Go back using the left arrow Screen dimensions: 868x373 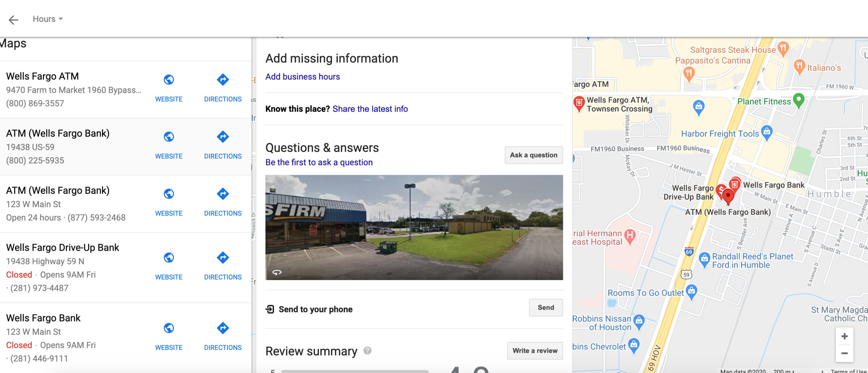point(13,20)
